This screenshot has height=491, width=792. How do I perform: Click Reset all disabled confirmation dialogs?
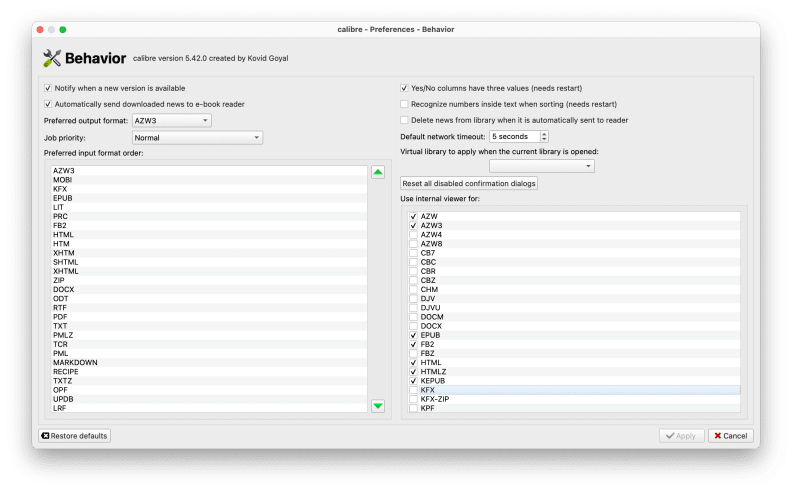pos(469,183)
